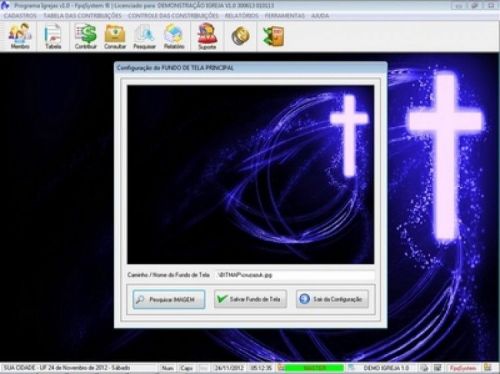Screen dimensions: 500x374
Task: Open the Membro toolbar icon
Action: tap(20, 36)
